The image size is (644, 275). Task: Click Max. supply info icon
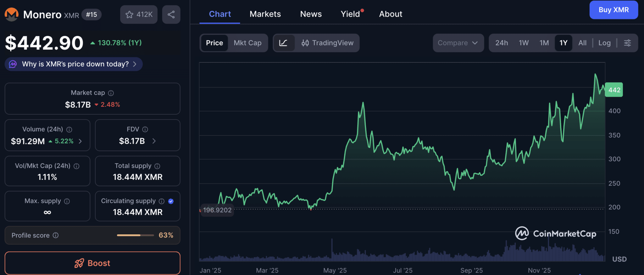[67, 201]
